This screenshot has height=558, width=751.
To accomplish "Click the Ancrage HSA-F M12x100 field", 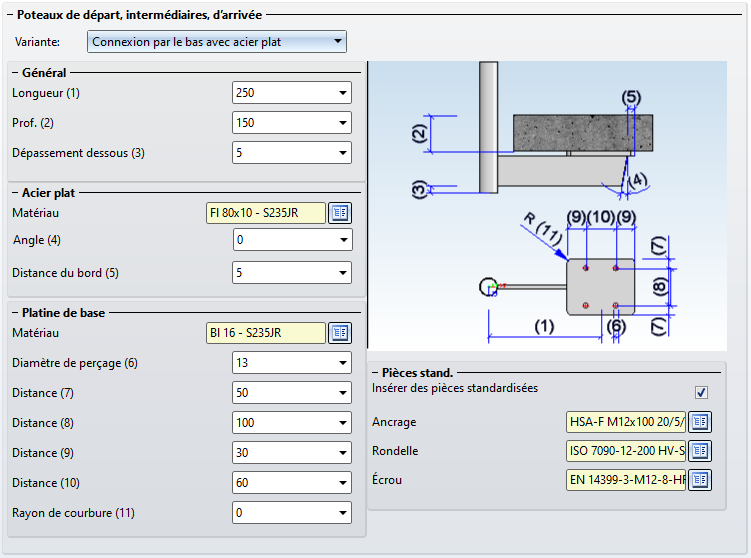I will click(x=625, y=421).
